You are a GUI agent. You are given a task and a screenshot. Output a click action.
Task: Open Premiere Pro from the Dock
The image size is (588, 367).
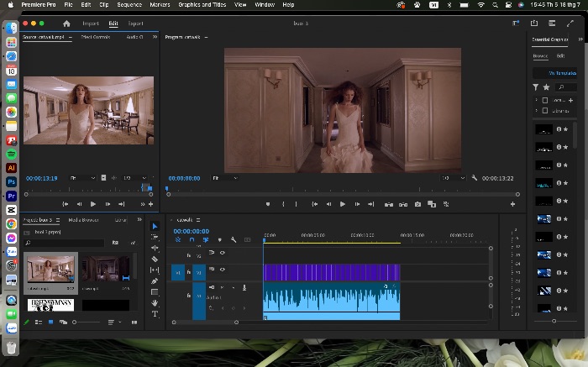click(x=11, y=196)
